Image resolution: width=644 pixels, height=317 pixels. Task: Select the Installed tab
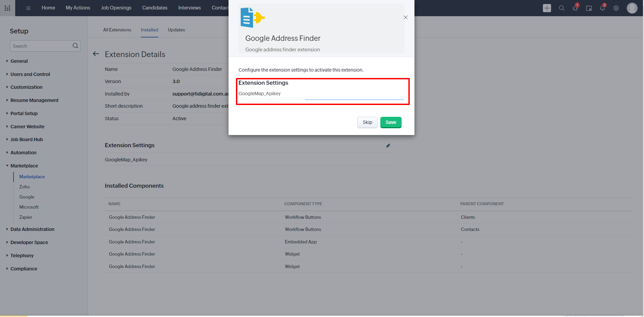point(149,30)
